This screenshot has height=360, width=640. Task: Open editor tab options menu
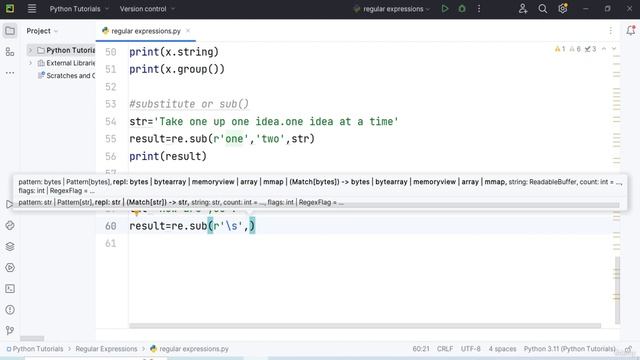(611, 31)
